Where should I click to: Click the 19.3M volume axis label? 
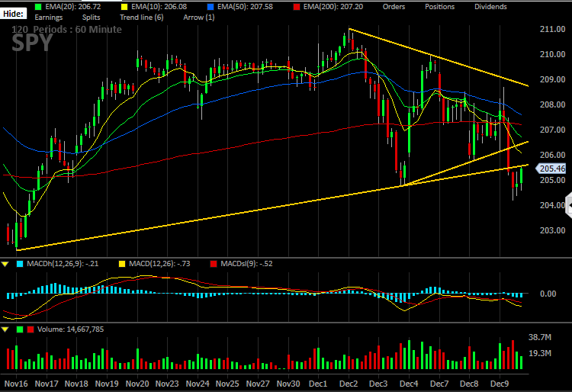(x=540, y=353)
